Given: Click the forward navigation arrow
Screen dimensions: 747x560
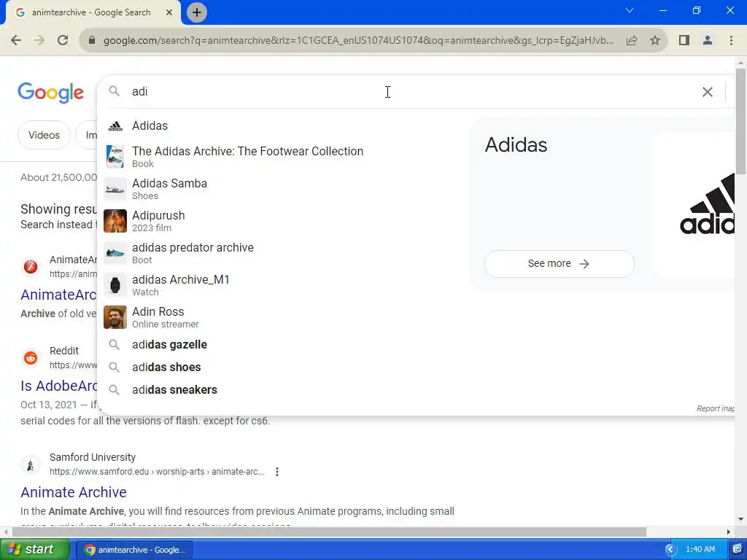Looking at the screenshot, I should coord(39,41).
